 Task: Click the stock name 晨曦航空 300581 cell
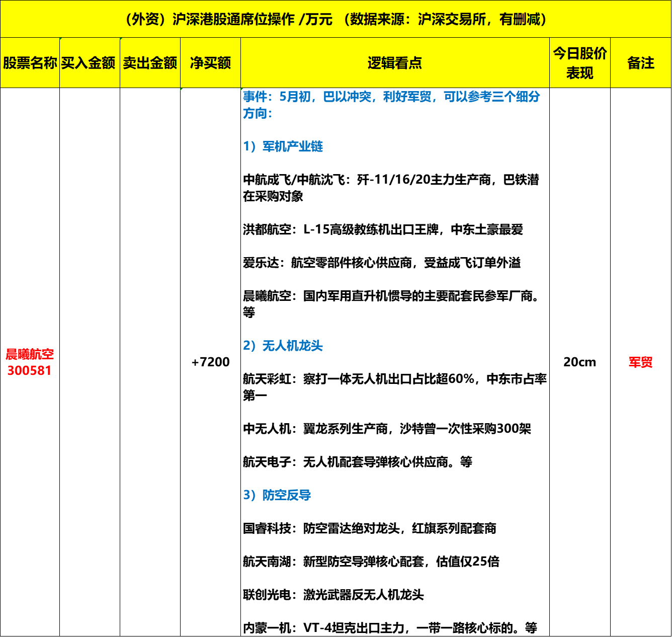tap(30, 362)
